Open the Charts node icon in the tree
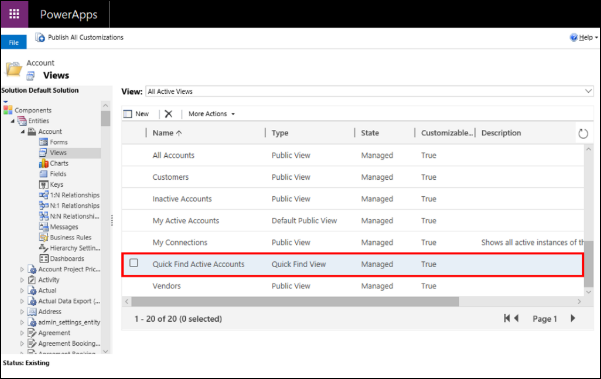The width and height of the screenshot is (601, 379). (43, 163)
